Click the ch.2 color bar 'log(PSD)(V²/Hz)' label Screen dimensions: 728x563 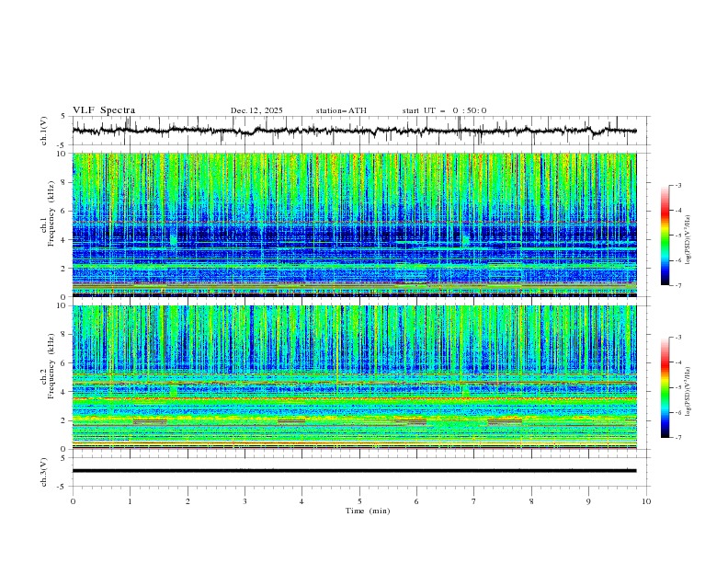point(688,392)
